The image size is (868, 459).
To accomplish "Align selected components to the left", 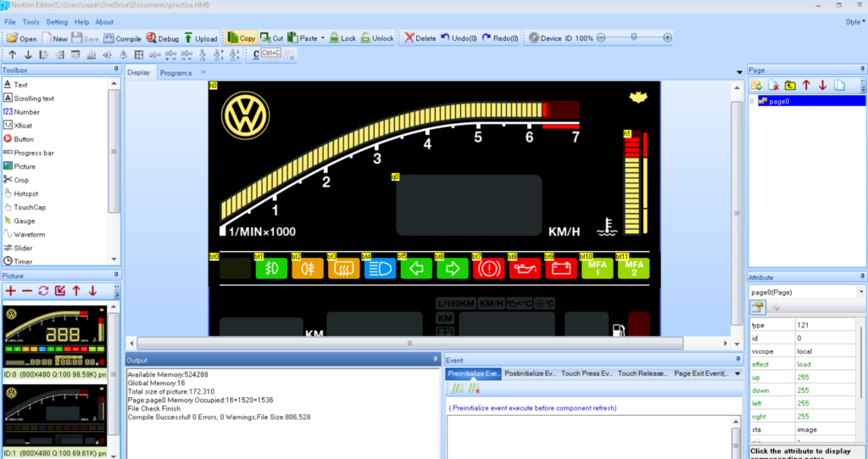I will pyautogui.click(x=44, y=54).
